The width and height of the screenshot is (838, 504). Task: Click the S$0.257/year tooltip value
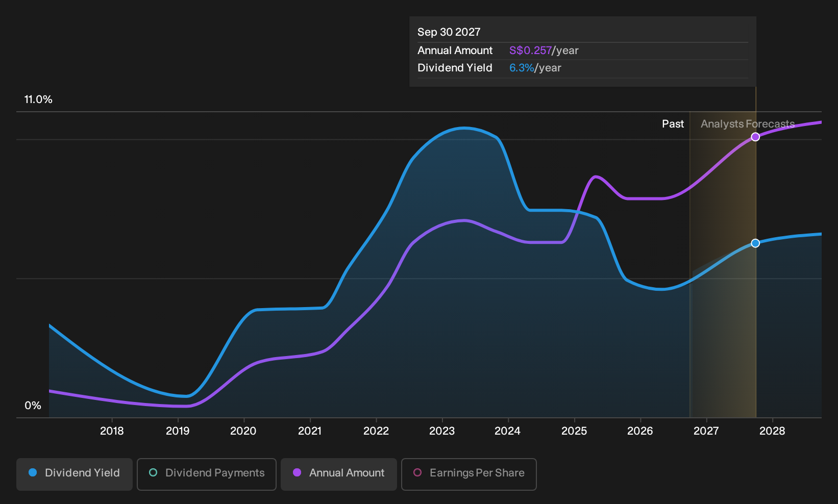click(x=544, y=51)
